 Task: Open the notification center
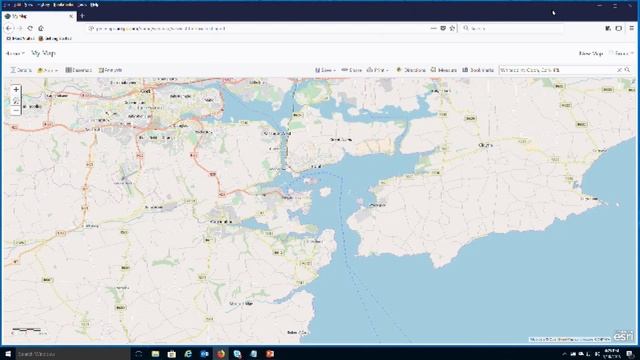(631, 354)
